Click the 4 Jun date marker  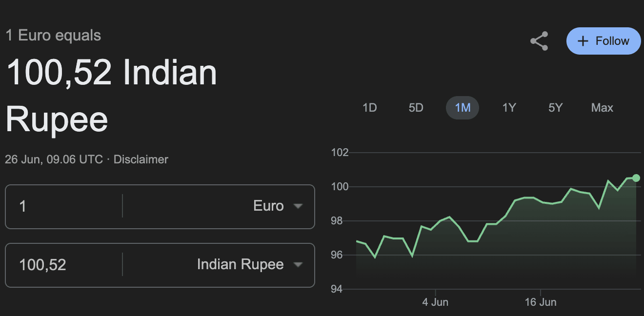[435, 302]
